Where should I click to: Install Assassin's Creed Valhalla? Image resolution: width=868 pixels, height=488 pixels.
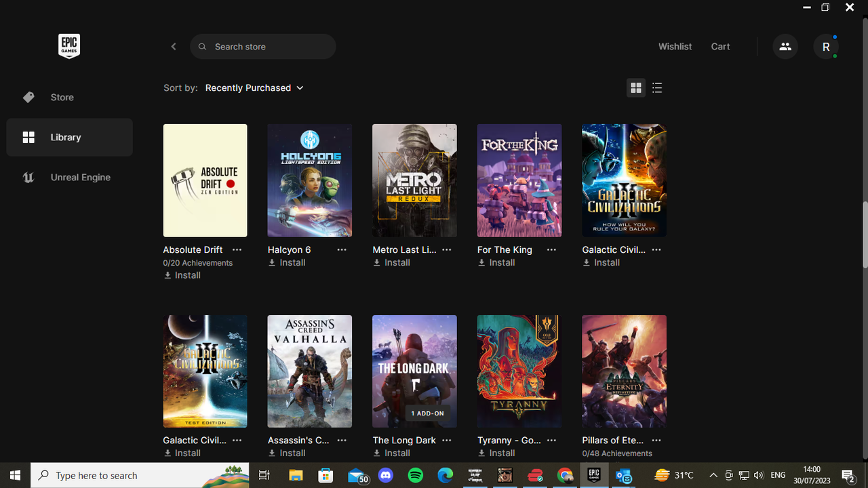click(287, 453)
